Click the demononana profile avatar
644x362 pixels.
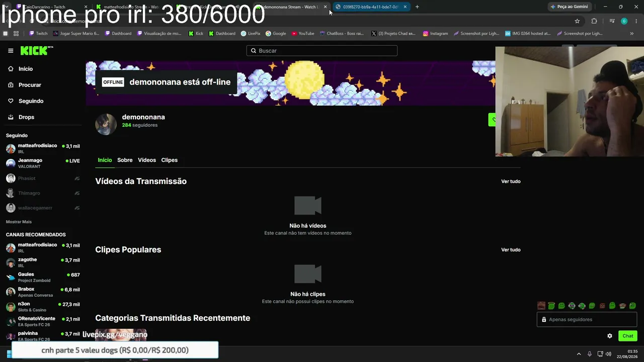(106, 124)
